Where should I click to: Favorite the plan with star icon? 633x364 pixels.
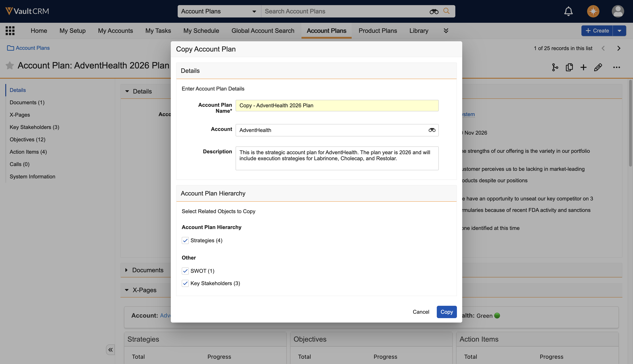(x=10, y=65)
